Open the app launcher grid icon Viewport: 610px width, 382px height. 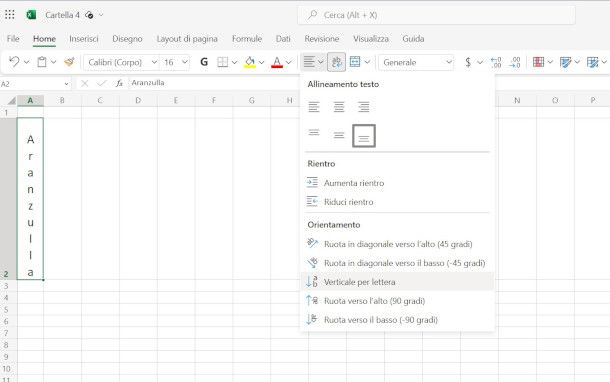tap(10, 15)
